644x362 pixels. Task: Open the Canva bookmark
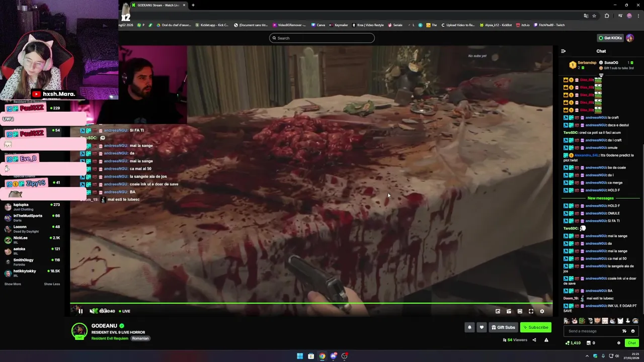pos(318,25)
